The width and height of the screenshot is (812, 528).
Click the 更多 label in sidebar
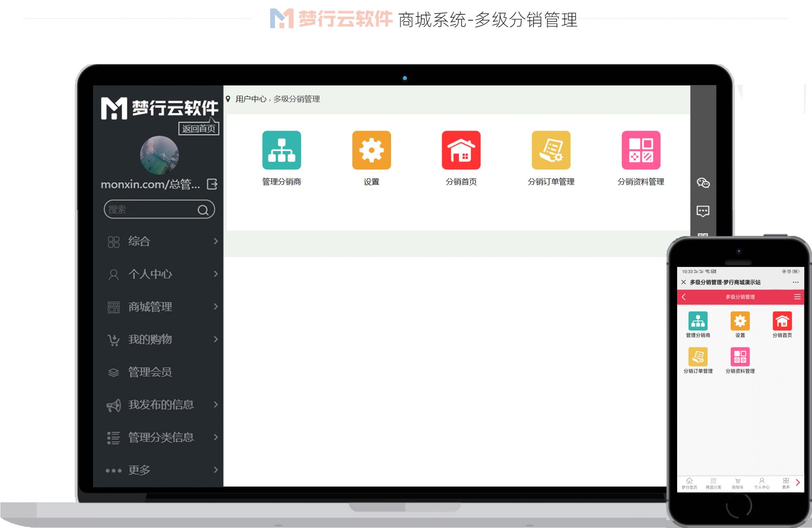(x=139, y=470)
